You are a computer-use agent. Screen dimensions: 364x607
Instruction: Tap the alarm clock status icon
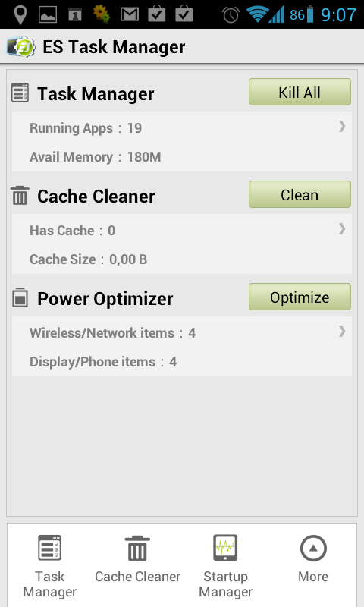tap(231, 14)
